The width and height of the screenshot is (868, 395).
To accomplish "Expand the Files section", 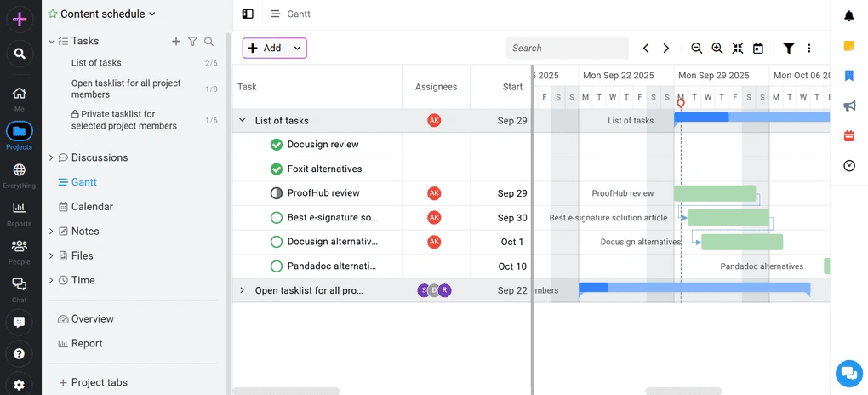I will tap(51, 255).
